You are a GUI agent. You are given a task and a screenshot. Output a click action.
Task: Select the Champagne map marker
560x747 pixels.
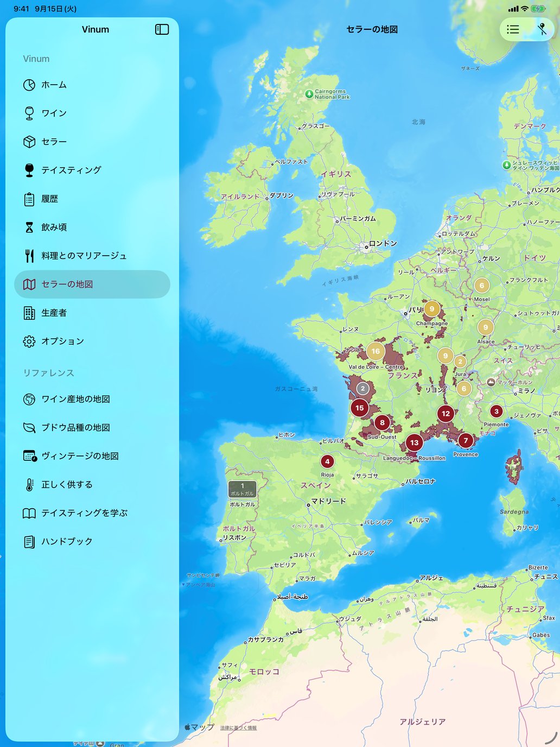pos(432,309)
